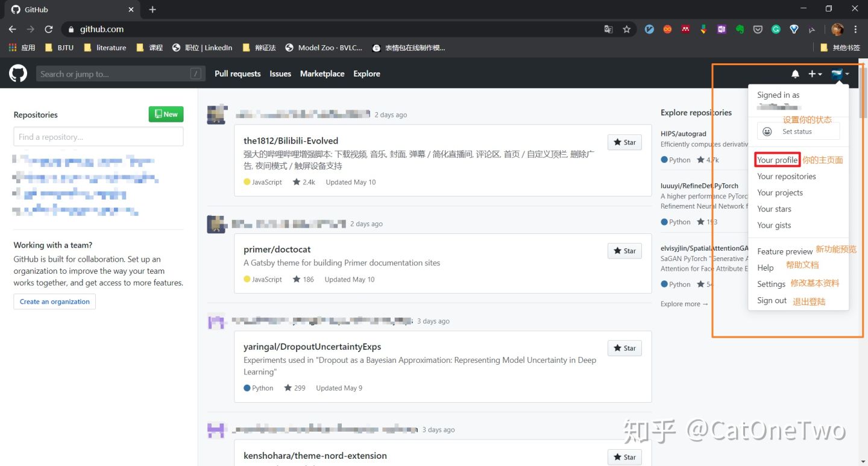Click the set status smiley icon
Image resolution: width=868 pixels, height=466 pixels.
[767, 131]
